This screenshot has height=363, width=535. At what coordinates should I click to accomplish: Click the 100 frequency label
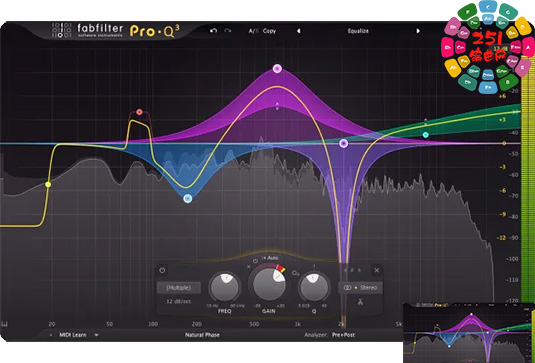tap(153, 324)
